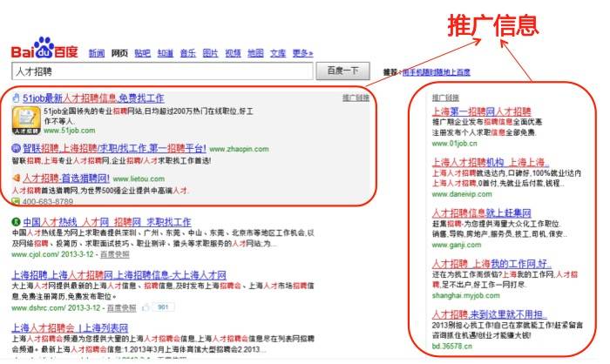Click the www.zhaopin.com URL text
610x364 pixels.
click(x=239, y=149)
